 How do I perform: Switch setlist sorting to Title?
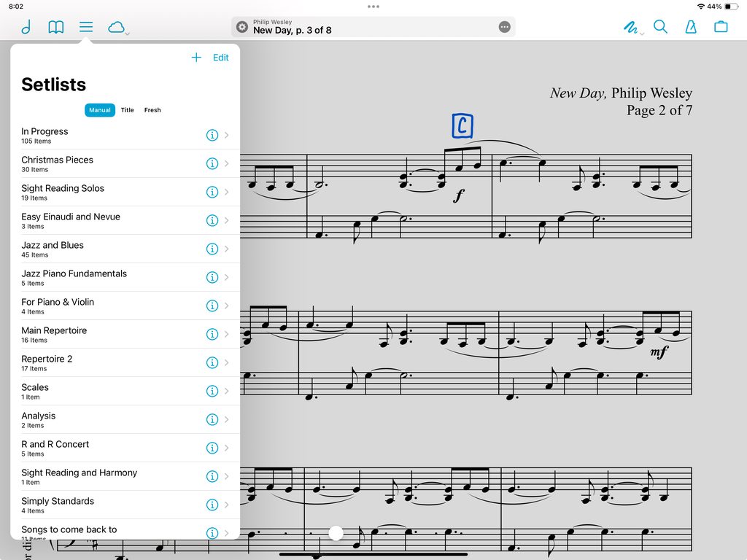tap(128, 110)
